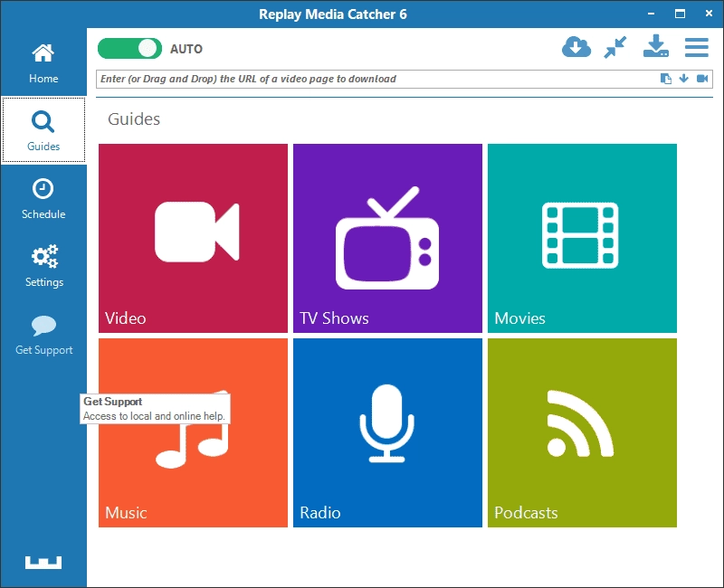The image size is (724, 588).
Task: Open the Guides sidebar section
Action: (x=43, y=130)
